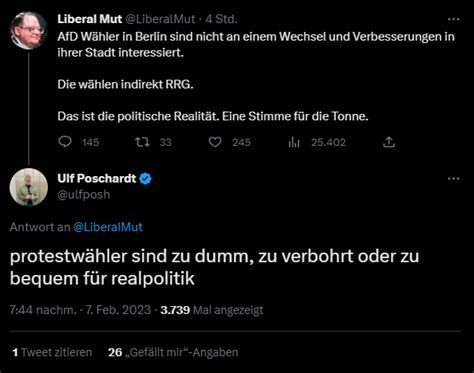474x373 pixels.
Task: Open @LiberalMut handle in tweet header
Action: pos(160,19)
